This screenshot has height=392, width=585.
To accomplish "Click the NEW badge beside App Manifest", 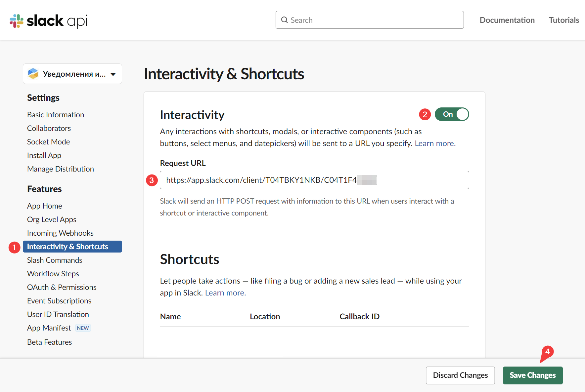I will [x=83, y=328].
